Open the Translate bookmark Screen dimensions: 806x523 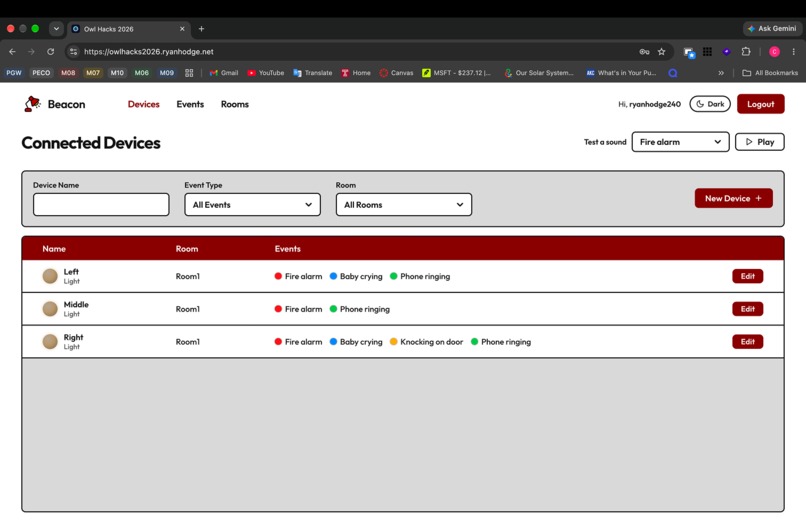tap(313, 73)
